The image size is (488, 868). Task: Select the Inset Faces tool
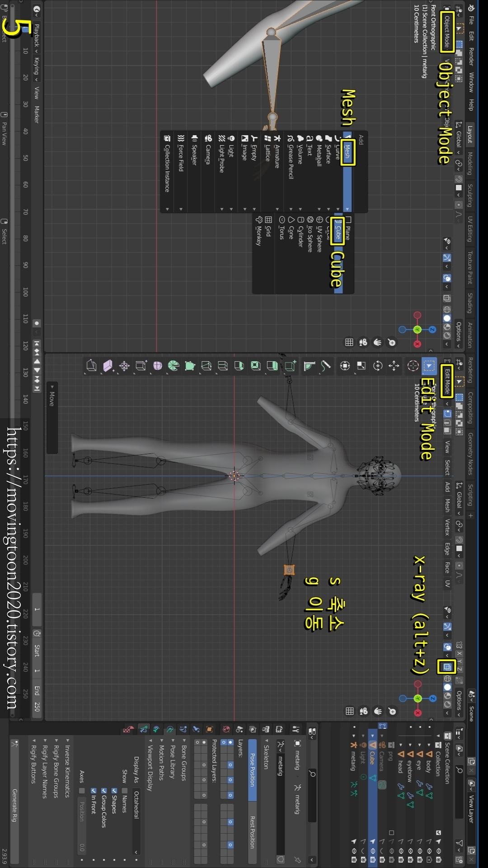256,366
